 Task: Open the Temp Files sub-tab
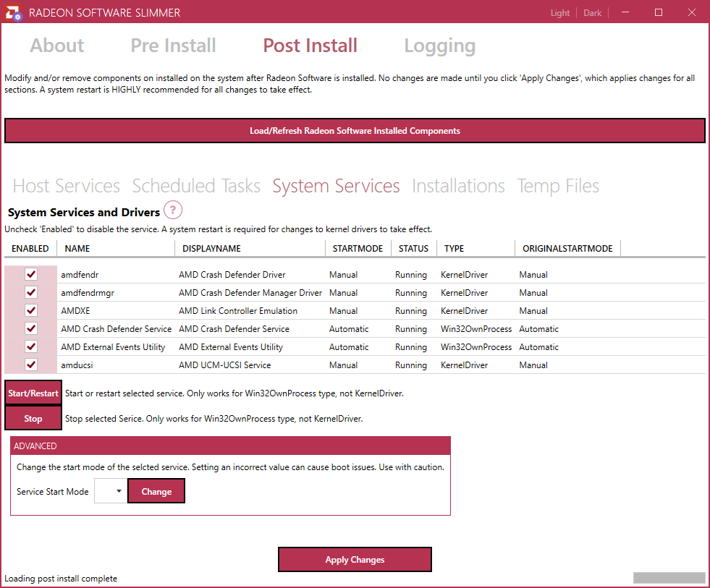(558, 186)
